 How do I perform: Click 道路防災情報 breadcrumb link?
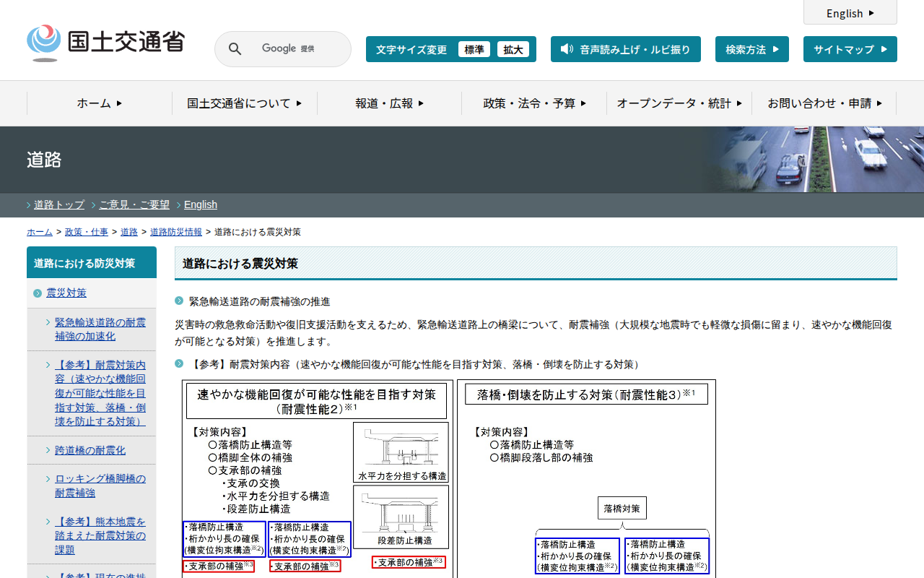176,232
